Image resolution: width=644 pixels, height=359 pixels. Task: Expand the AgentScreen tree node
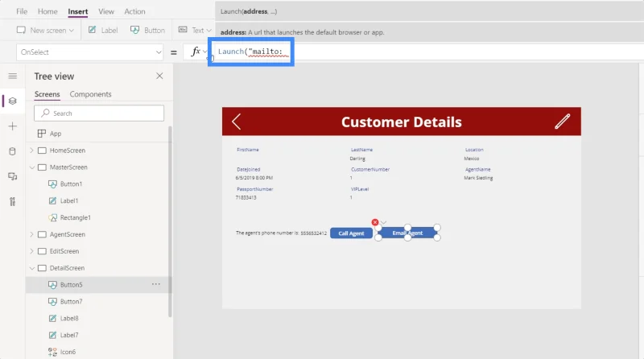(31, 234)
